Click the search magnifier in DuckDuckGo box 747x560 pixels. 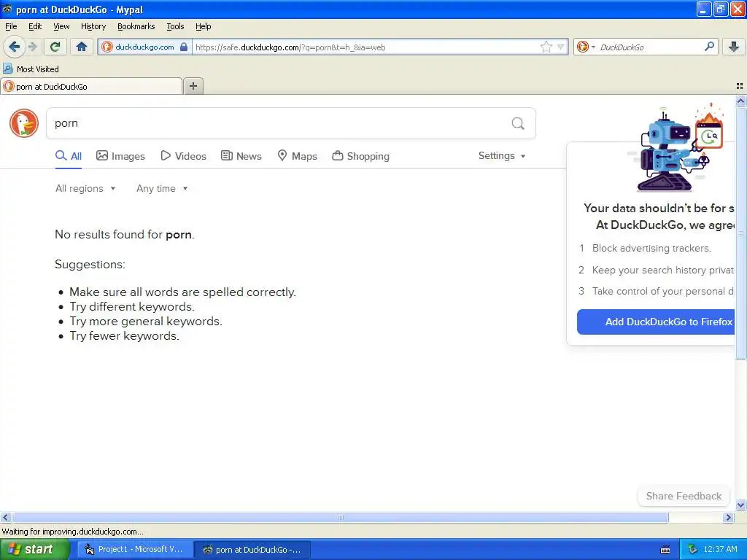click(518, 123)
